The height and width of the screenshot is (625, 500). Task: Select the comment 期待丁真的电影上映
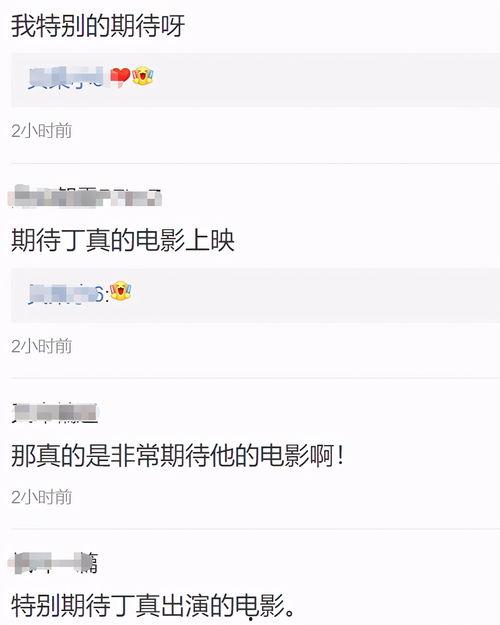point(122,240)
